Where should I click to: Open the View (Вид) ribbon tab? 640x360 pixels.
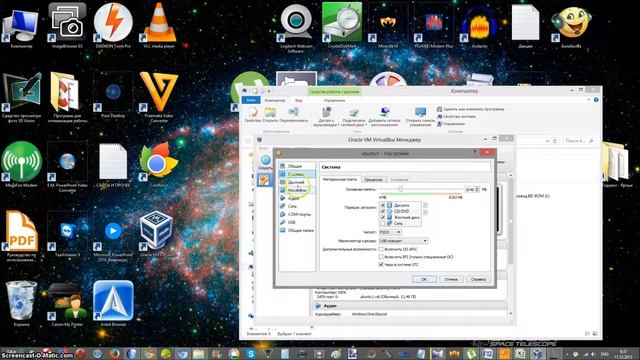[x=299, y=100]
